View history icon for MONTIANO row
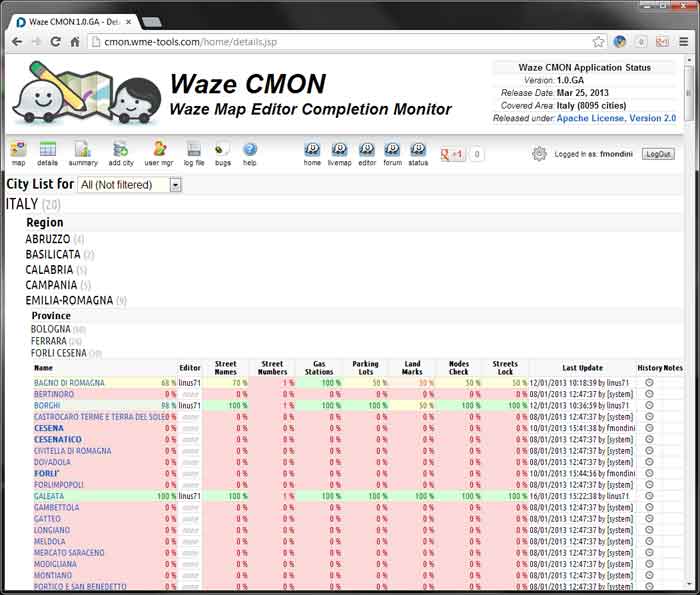The image size is (700, 595). pyautogui.click(x=649, y=575)
